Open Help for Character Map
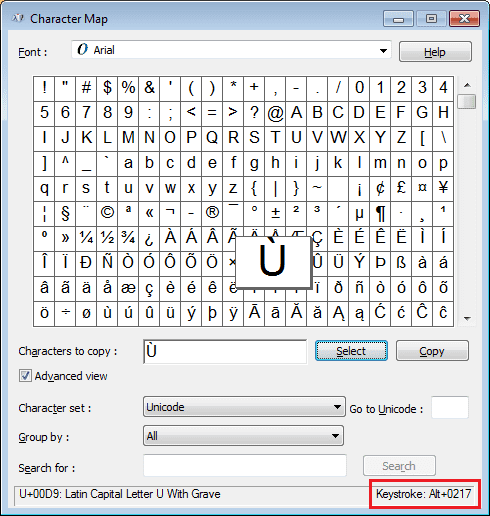 click(435, 52)
